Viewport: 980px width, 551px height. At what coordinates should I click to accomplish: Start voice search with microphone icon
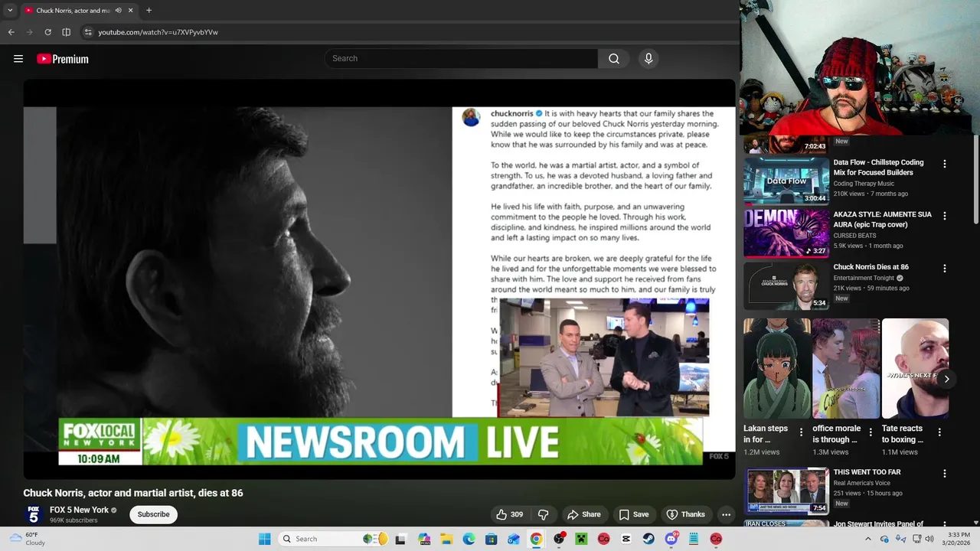(648, 59)
